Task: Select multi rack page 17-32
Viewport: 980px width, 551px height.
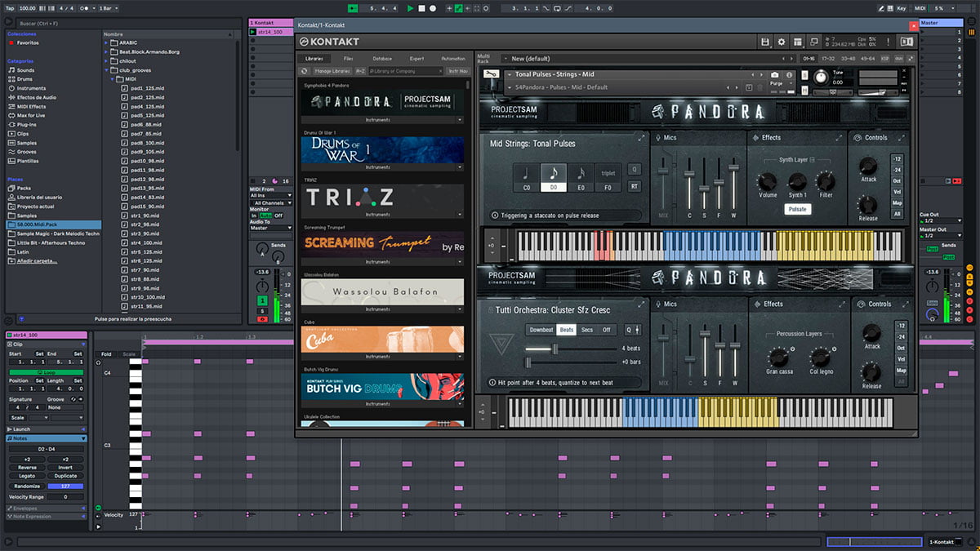Action: pos(827,59)
